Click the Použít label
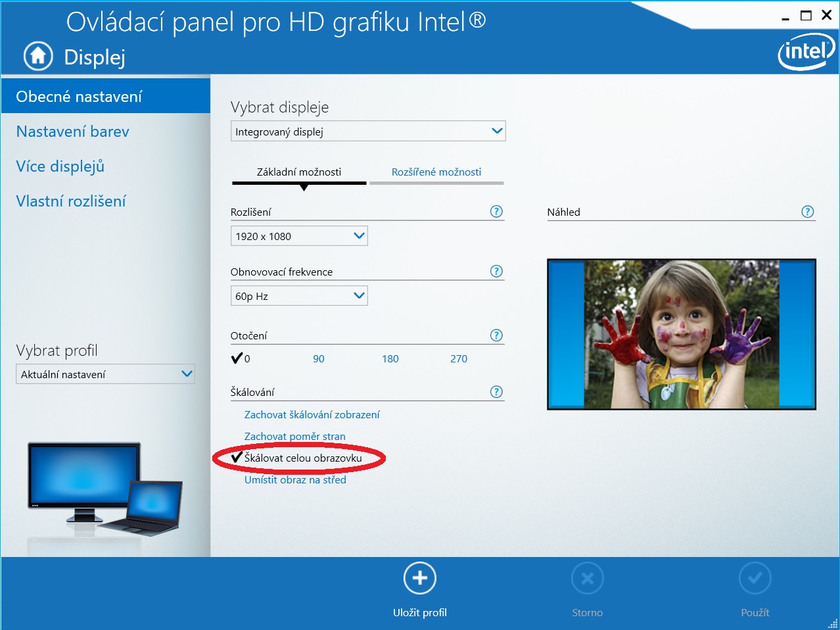Image resolution: width=840 pixels, height=630 pixels. pos(755,613)
